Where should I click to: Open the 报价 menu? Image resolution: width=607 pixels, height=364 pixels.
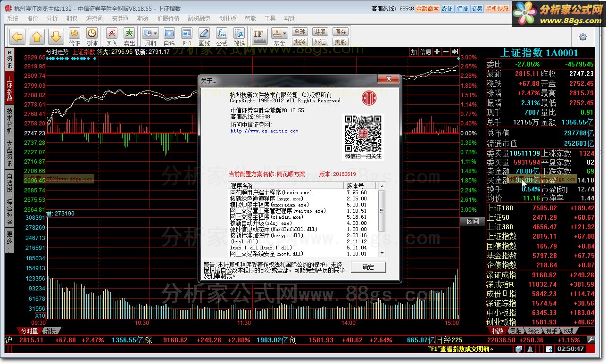click(33, 18)
